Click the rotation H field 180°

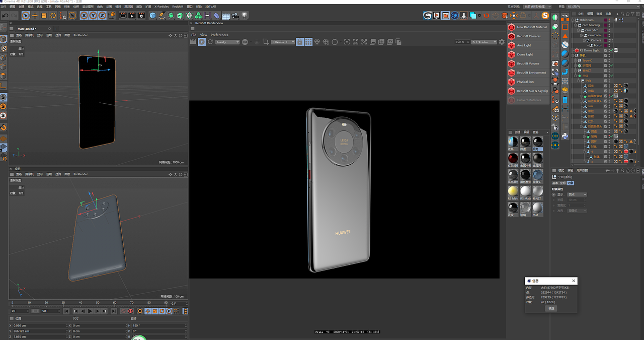(159, 325)
